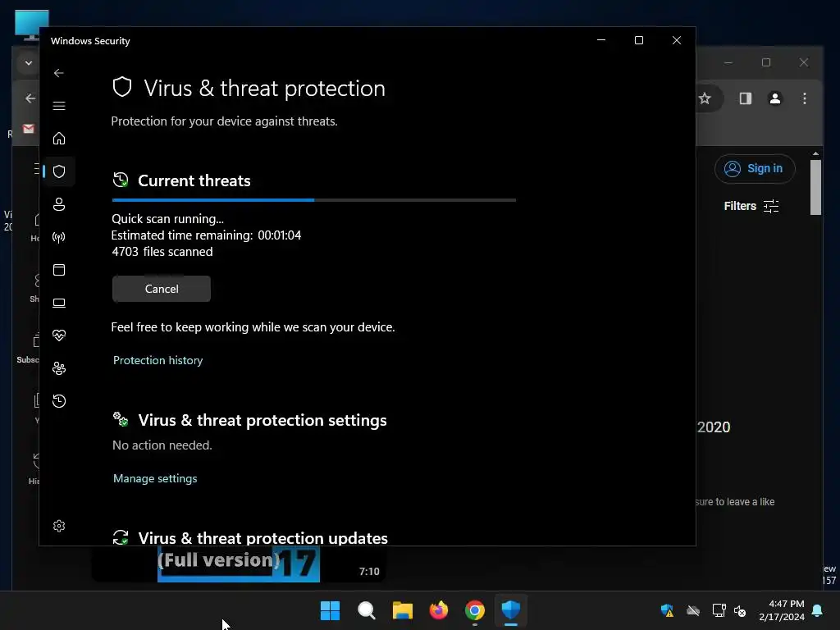
Task: Select Virus & threat protection shield in sidebar
Action: pos(59,171)
